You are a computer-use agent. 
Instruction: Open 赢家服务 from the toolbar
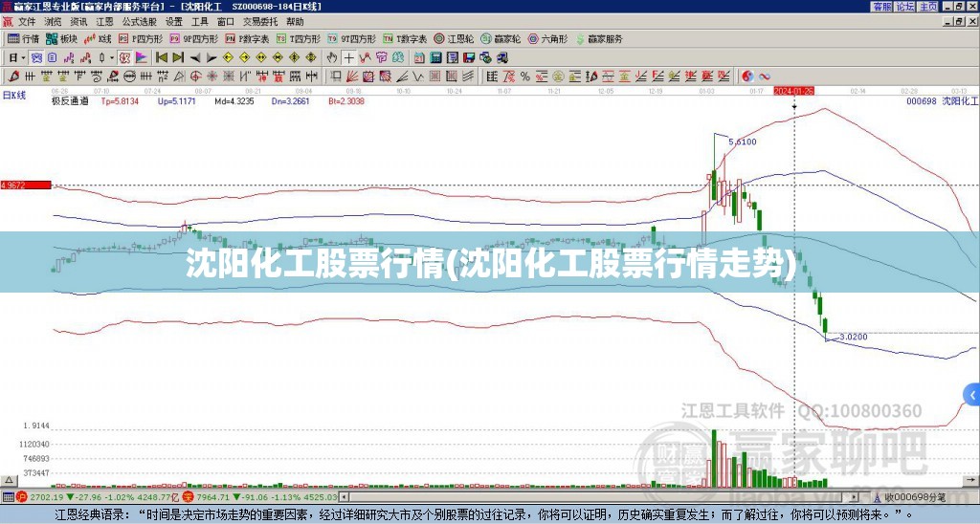(x=598, y=38)
